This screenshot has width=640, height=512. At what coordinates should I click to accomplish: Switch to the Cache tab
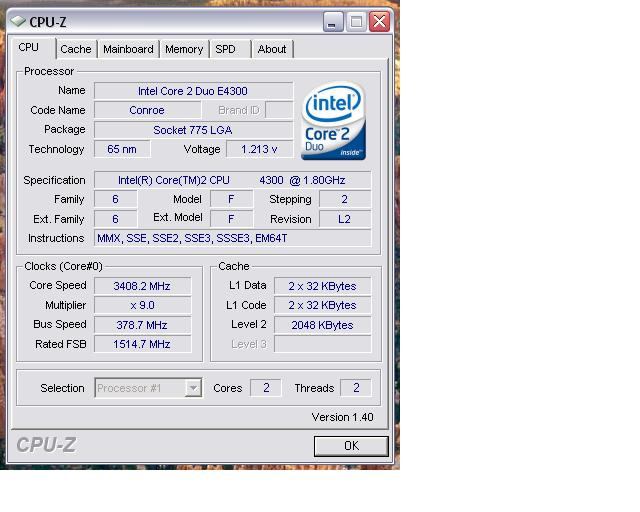(x=76, y=49)
